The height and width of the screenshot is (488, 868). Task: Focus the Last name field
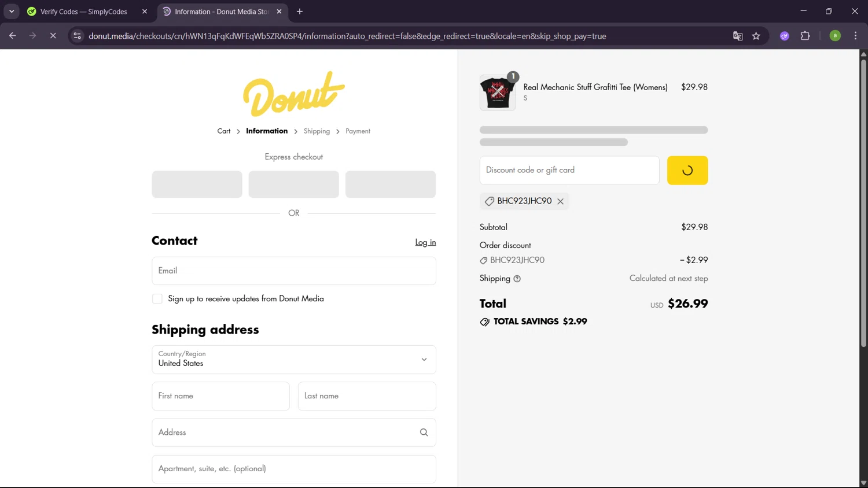pyautogui.click(x=367, y=396)
